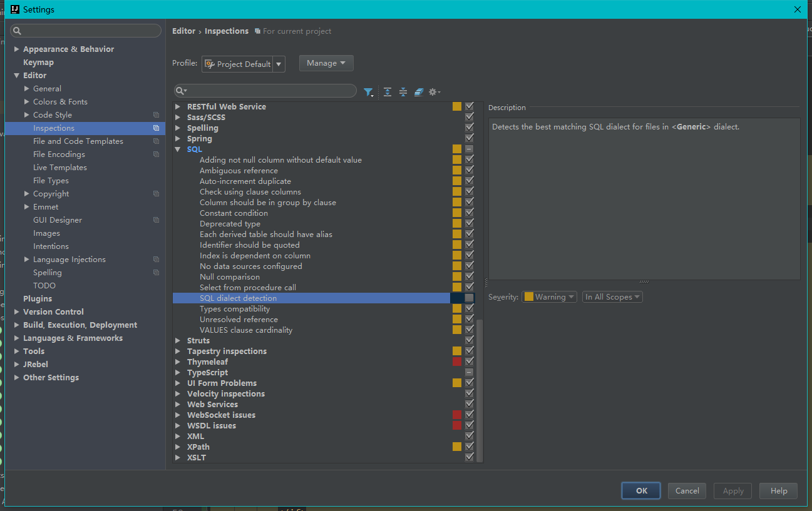Enable the SQL dialect detection checkbox
Screen dimensions: 812x511
(x=470, y=298)
